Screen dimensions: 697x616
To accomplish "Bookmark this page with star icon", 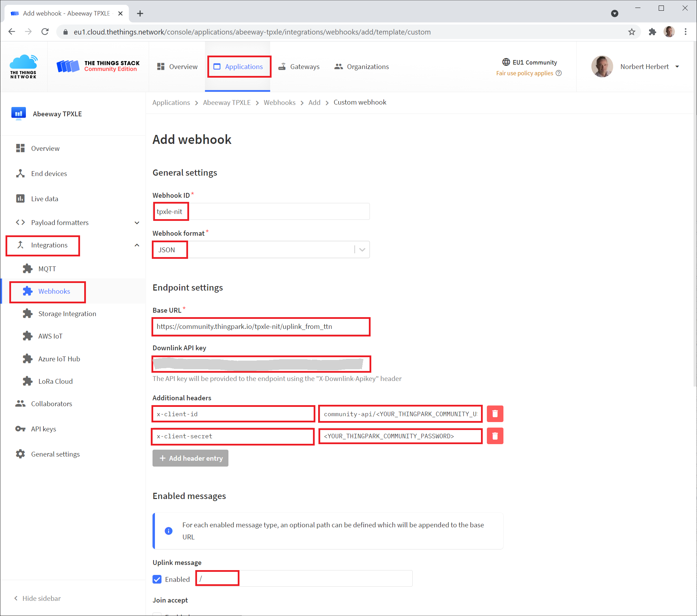I will coord(632,32).
